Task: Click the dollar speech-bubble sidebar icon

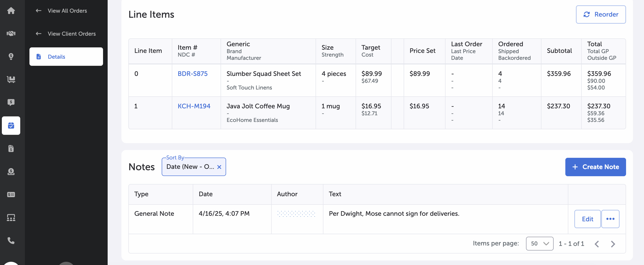Action: coord(11,102)
